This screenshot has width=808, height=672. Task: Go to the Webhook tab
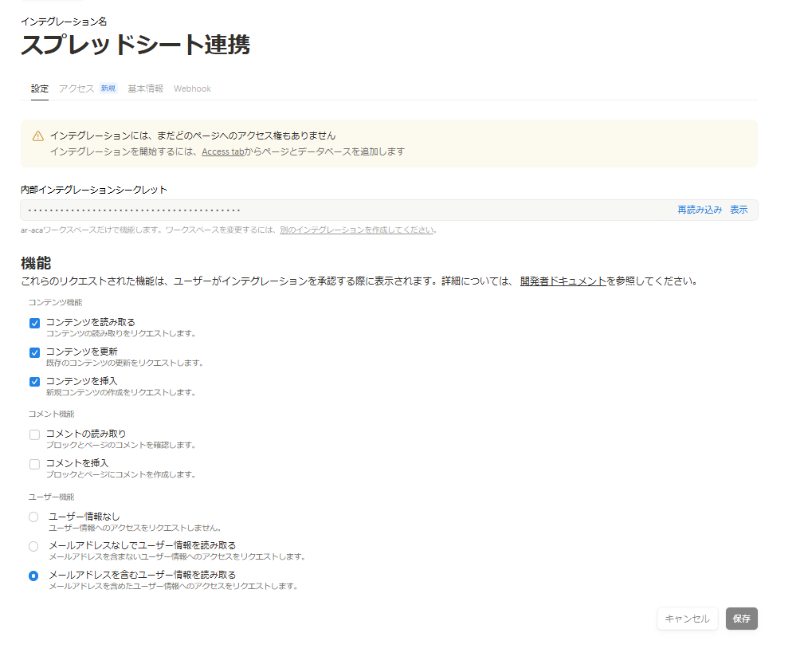click(192, 88)
